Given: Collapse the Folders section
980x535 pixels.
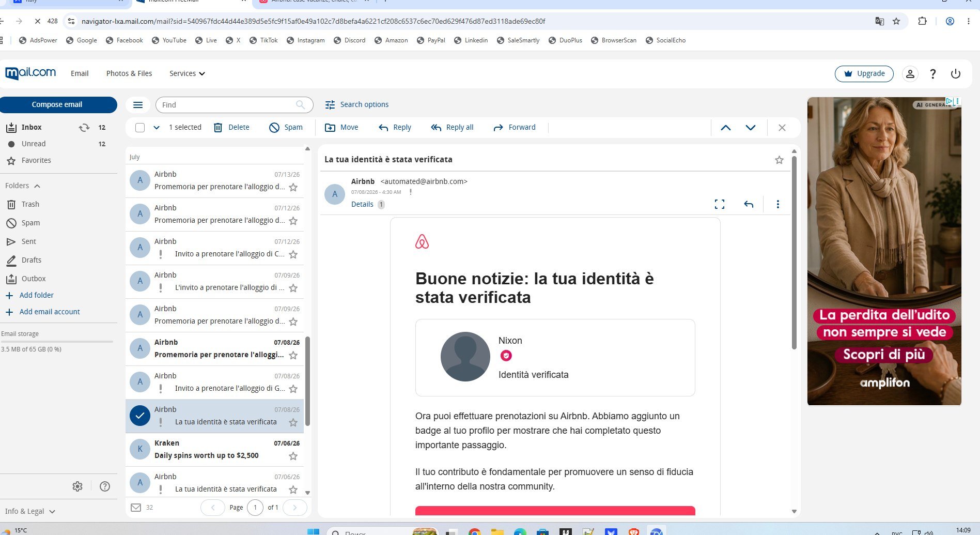Looking at the screenshot, I should point(23,186).
